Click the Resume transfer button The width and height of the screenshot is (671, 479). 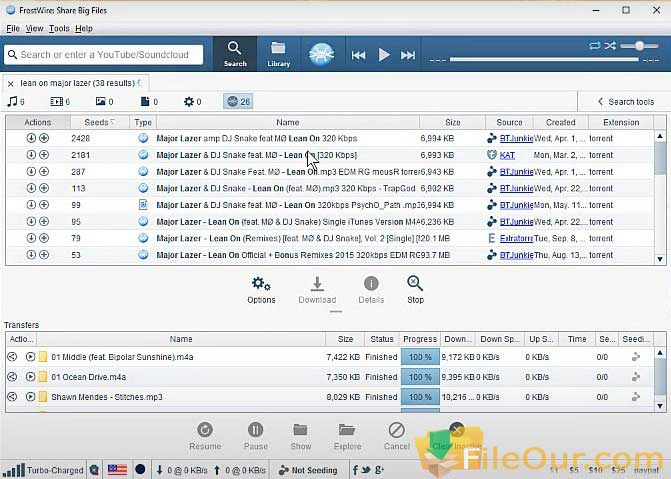(x=205, y=436)
